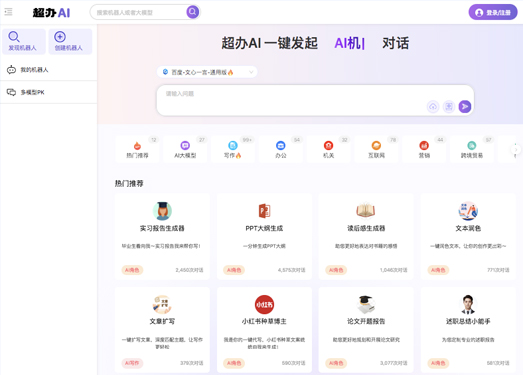The height and width of the screenshot is (375, 523).
Task: Click the 文章扩写 card illustration icon
Action: [162, 304]
